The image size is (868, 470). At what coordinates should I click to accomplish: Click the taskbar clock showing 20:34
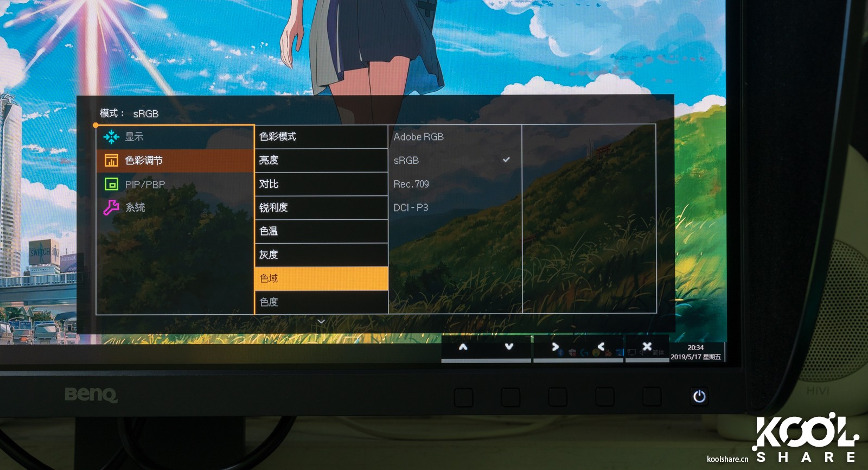pos(695,348)
